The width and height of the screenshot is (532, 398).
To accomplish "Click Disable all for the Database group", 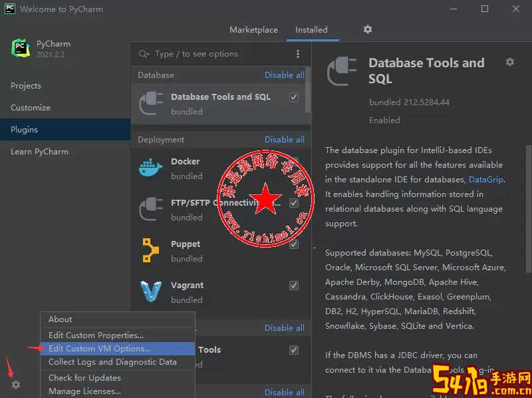I will pyautogui.click(x=285, y=75).
